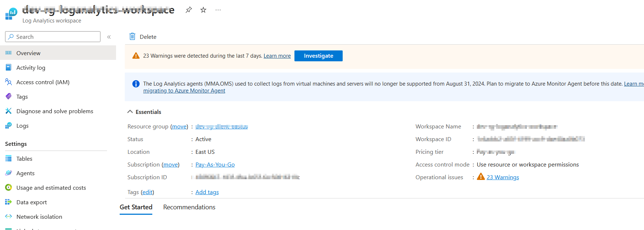Add workspace to favorites with star icon
The width and height of the screenshot is (644, 230).
203,10
